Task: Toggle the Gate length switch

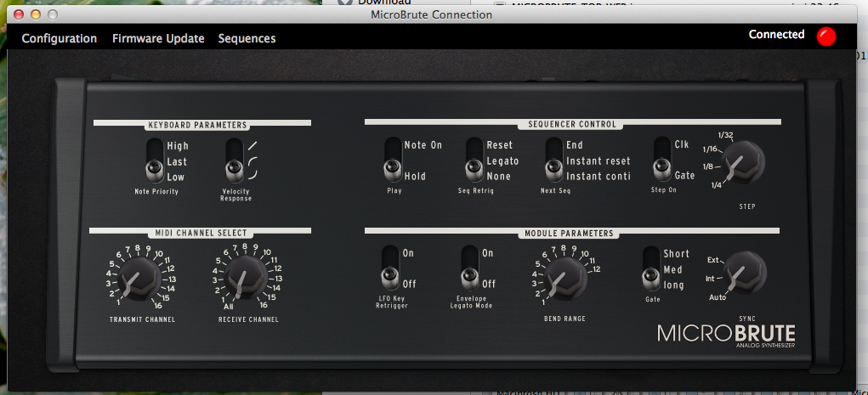Action: coord(651,268)
